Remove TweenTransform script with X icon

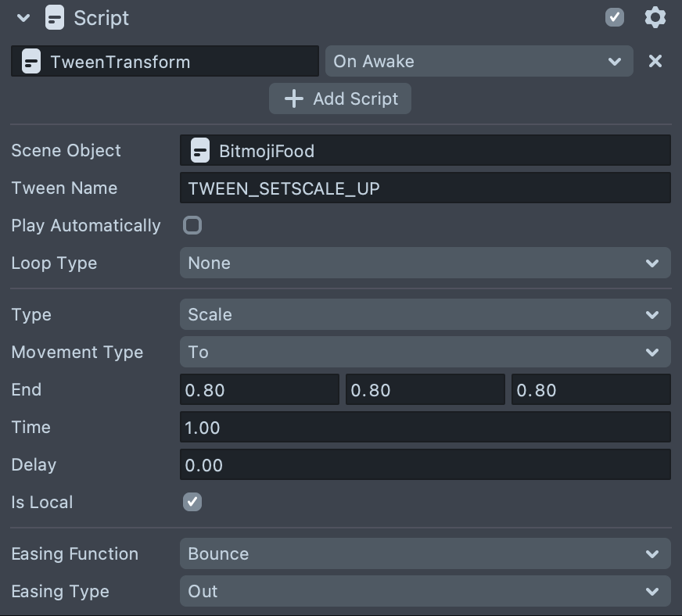655,61
